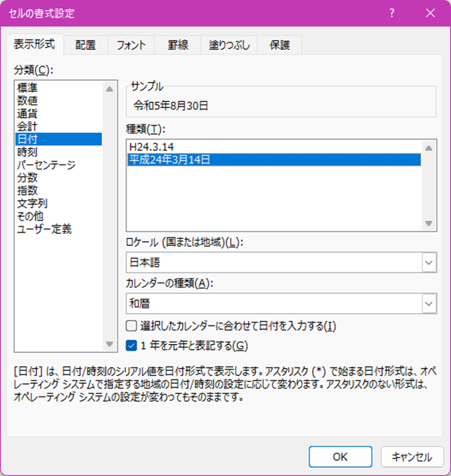Select ユーザー定義 category
Screen dimensions: 451x476
tap(44, 230)
